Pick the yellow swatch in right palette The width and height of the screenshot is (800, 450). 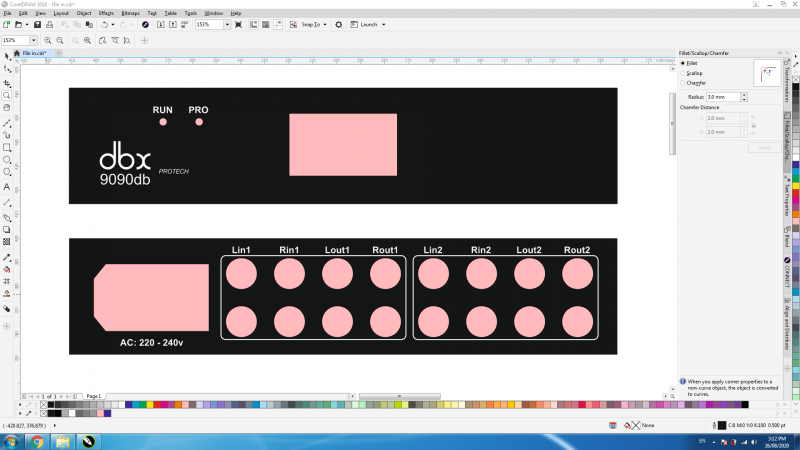(796, 186)
